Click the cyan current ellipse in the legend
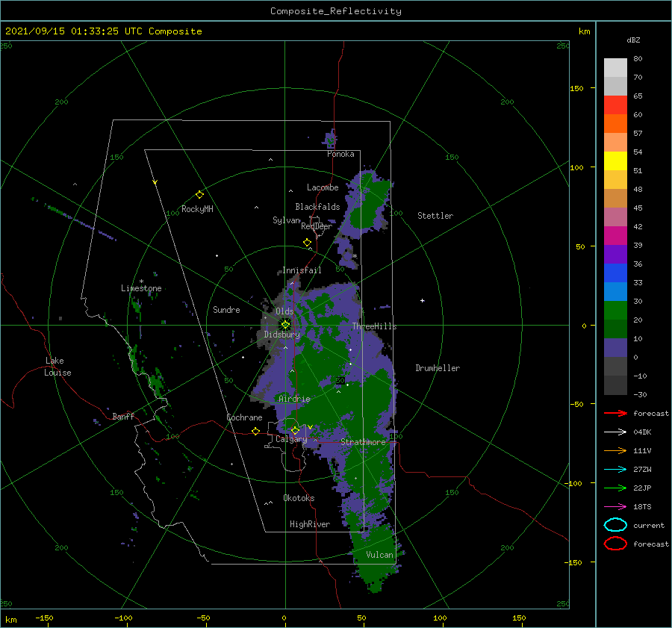This screenshot has width=672, height=628. click(615, 525)
